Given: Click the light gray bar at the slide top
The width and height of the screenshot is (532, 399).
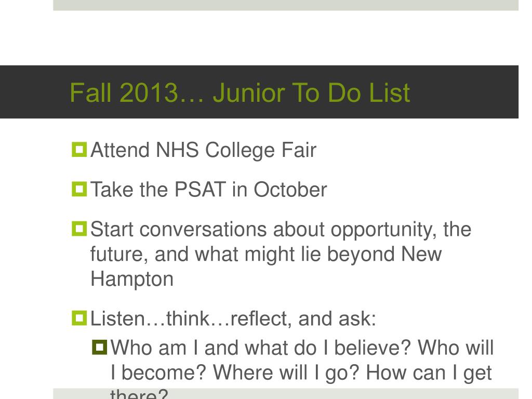Looking at the screenshot, I should [286, 5].
